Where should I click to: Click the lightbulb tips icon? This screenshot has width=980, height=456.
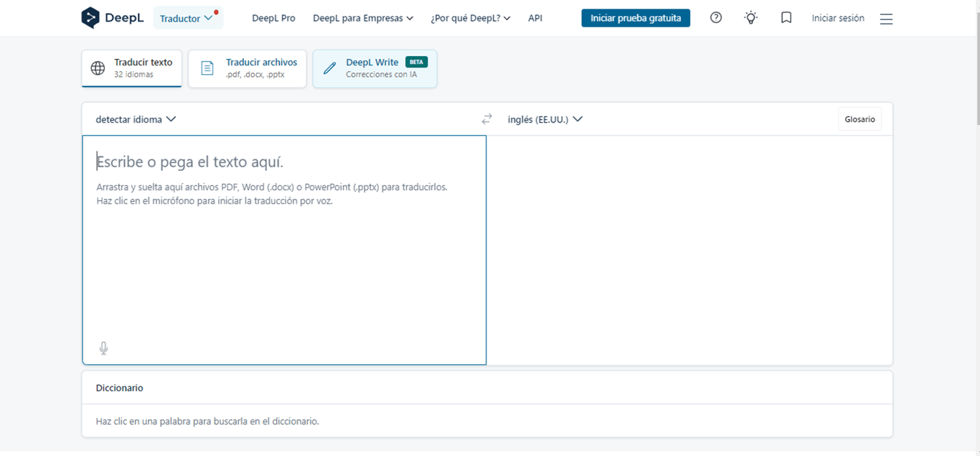coord(751,18)
